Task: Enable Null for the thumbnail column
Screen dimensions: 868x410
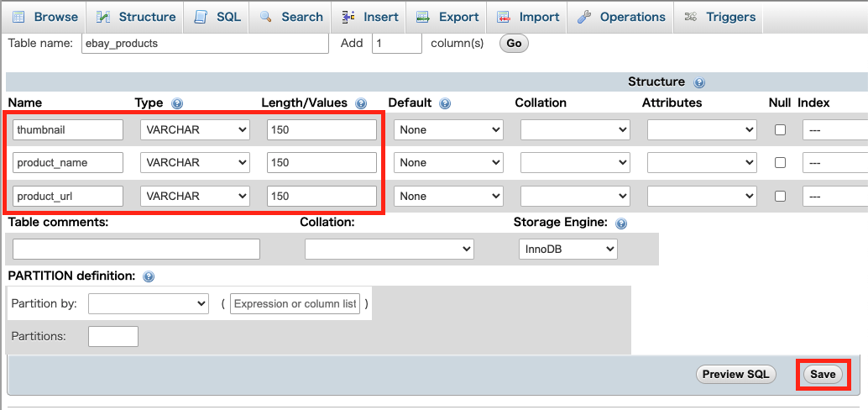Action: [x=780, y=129]
